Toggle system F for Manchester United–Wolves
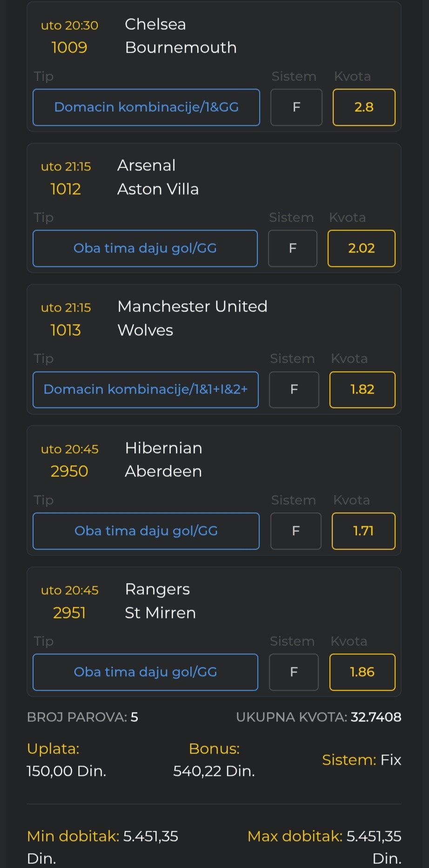This screenshot has height=868, width=429. point(294,389)
